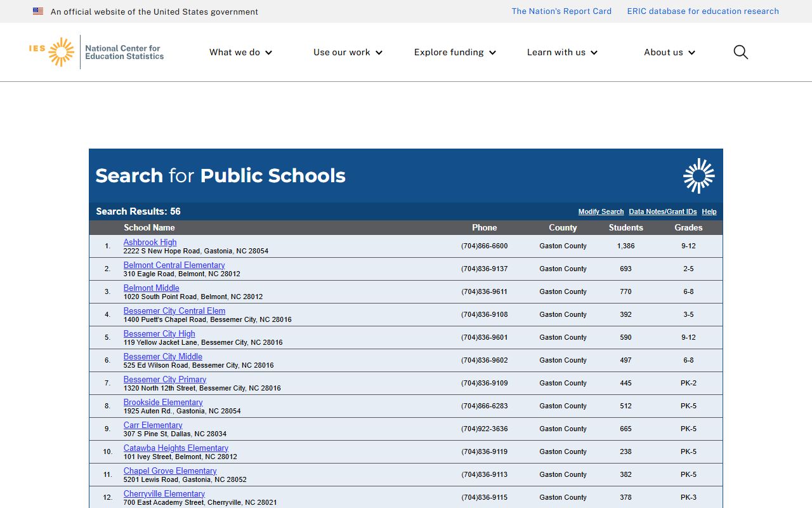Click the Grades column header
The height and width of the screenshot is (508, 812).
click(x=688, y=227)
